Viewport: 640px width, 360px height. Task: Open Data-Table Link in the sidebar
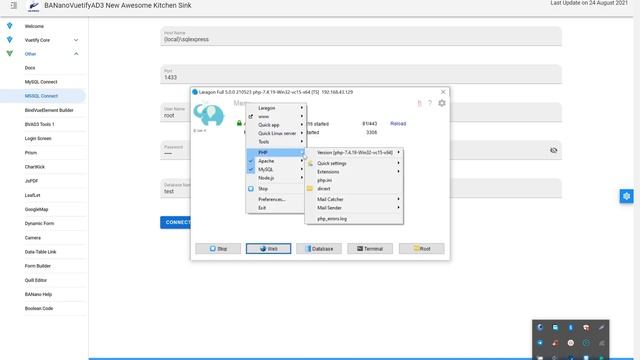pos(40,252)
